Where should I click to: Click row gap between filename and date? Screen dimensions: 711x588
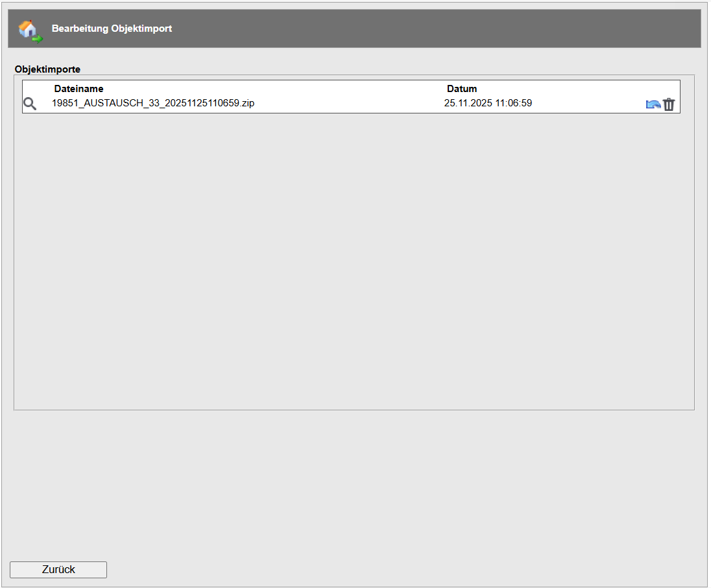pyautogui.click(x=350, y=103)
